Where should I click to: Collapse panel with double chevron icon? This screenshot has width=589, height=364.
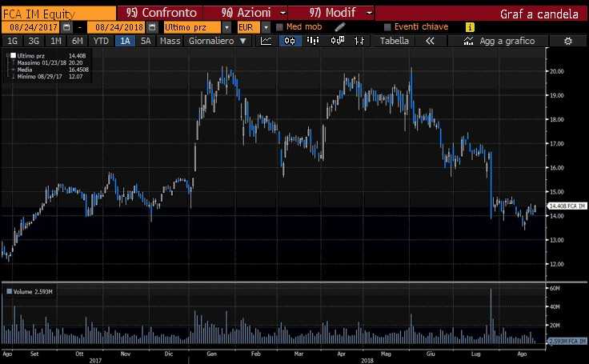(x=430, y=41)
